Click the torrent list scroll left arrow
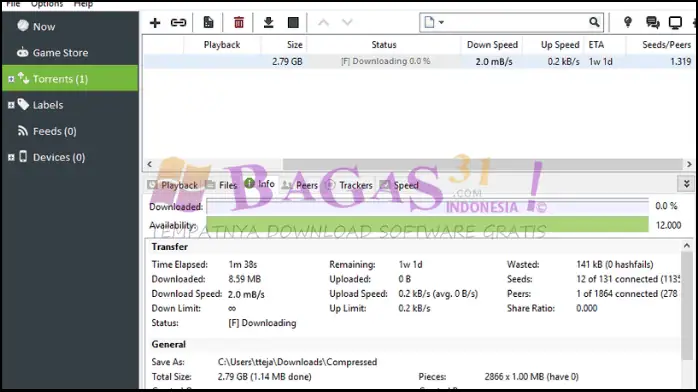The height and width of the screenshot is (392, 698). pyautogui.click(x=150, y=164)
